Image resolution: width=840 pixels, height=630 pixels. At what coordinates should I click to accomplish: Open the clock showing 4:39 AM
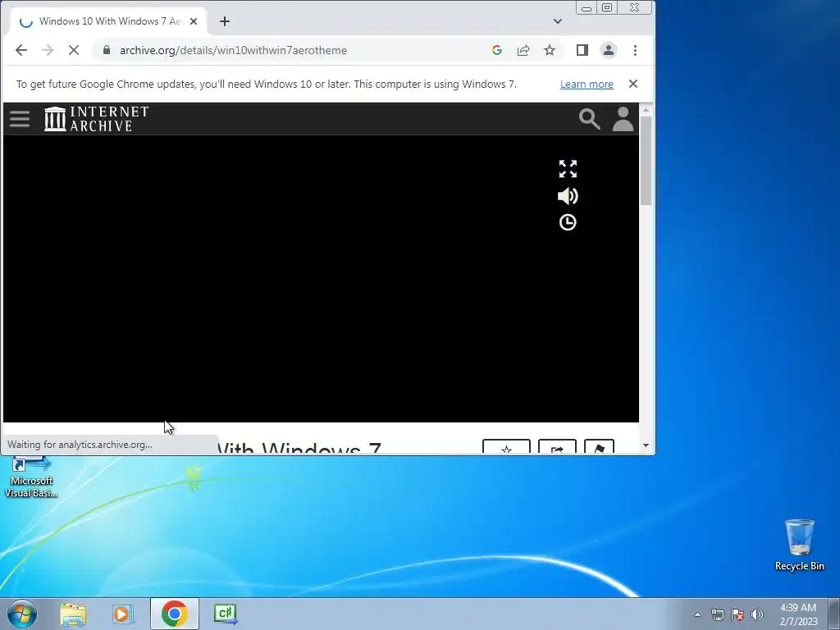[x=798, y=614]
